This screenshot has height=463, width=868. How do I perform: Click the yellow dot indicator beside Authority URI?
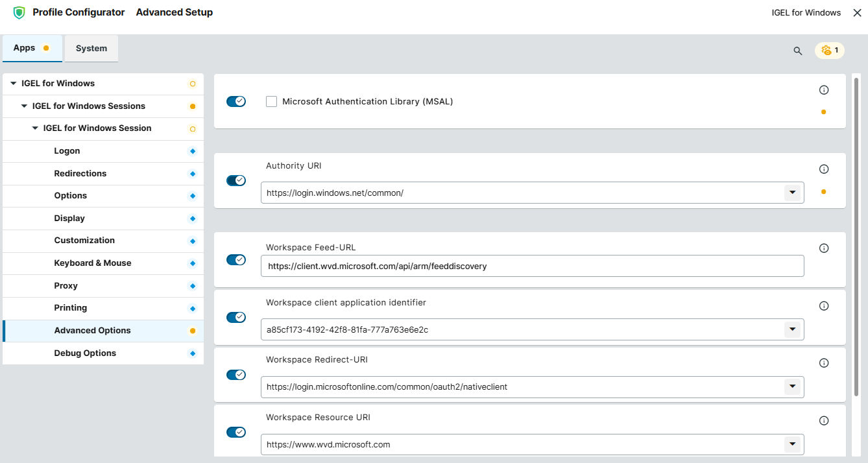[823, 192]
